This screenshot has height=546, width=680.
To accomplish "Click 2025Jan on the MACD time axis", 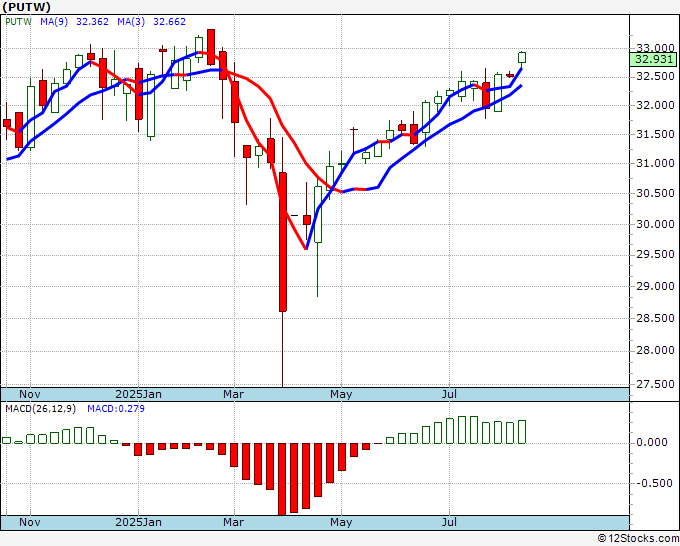I will click(x=138, y=522).
